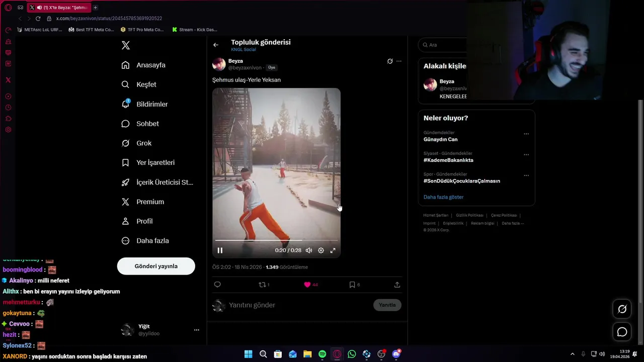Open video settings gear
Viewport: 644px width, 362px height.
coord(321,250)
